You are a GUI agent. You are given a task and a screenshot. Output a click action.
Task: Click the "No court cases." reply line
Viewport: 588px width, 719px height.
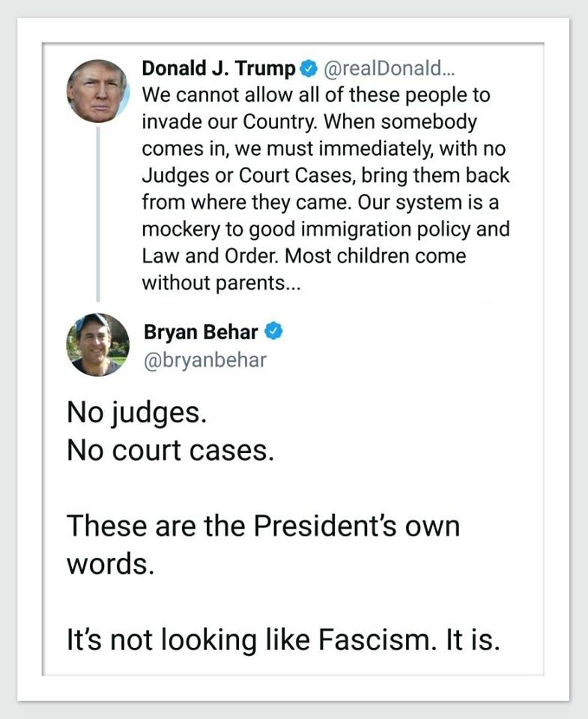tap(170, 451)
